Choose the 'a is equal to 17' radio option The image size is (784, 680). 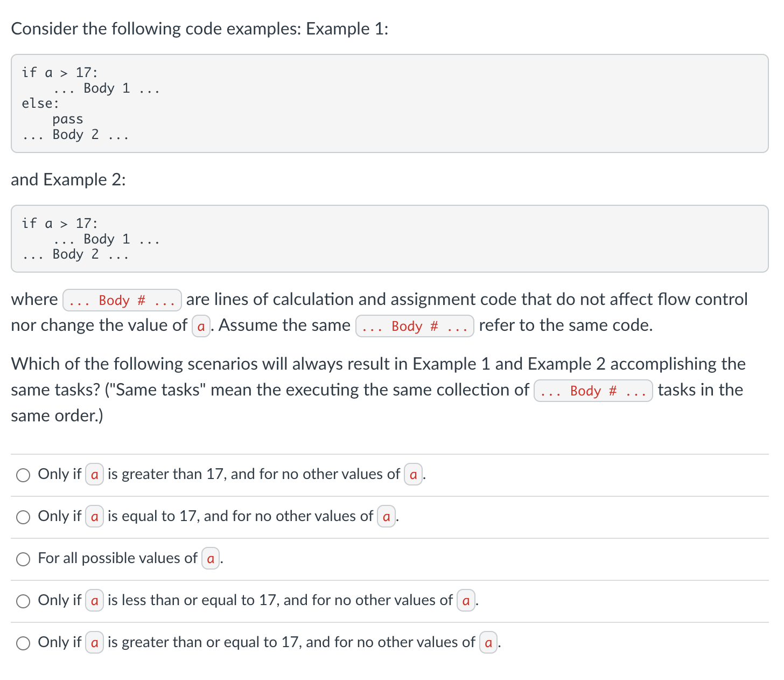pyautogui.click(x=23, y=517)
